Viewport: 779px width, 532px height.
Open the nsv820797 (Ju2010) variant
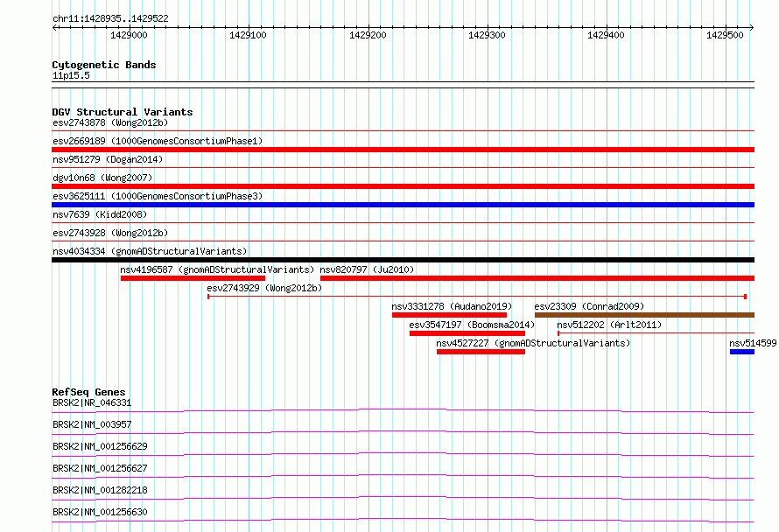click(367, 269)
